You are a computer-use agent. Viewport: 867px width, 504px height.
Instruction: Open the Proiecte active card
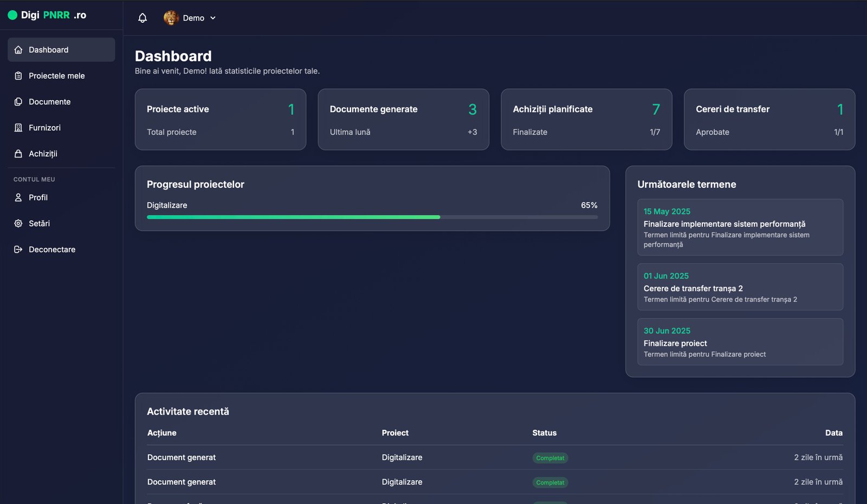(220, 119)
